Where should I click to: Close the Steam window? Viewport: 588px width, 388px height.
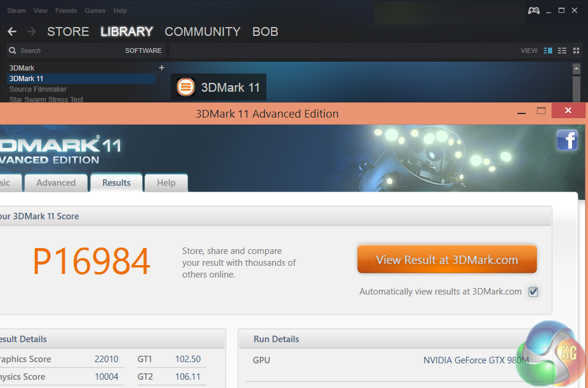coord(574,11)
